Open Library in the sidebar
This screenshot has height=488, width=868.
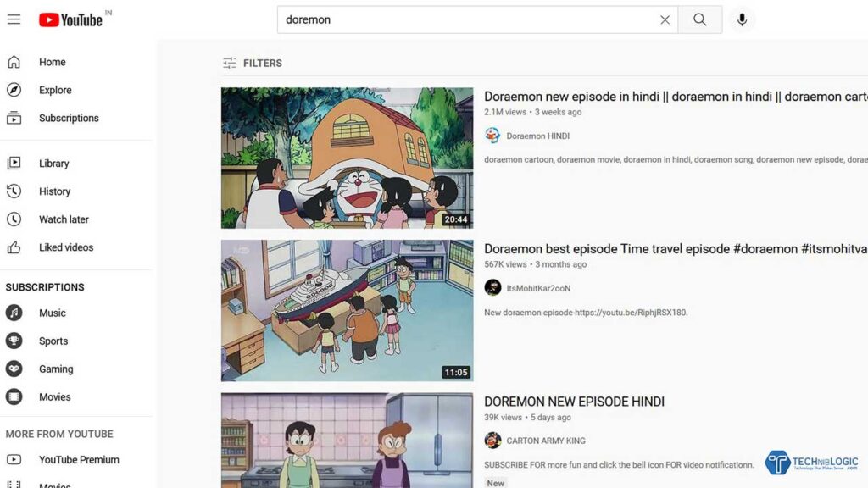click(53, 164)
